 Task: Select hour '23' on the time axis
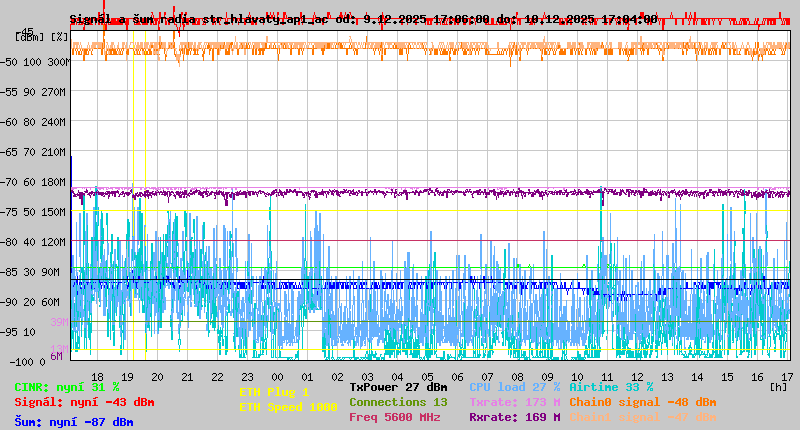(247, 377)
